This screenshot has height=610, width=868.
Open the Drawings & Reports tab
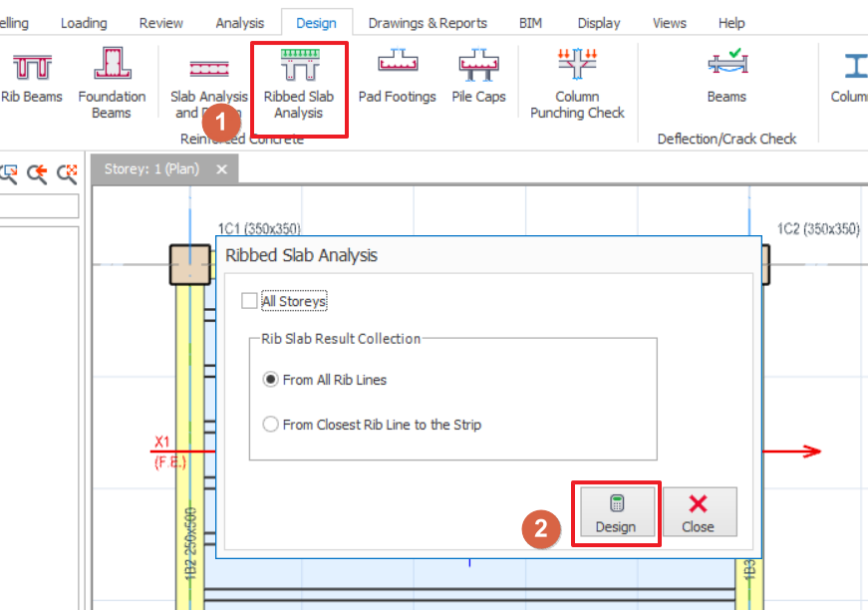click(x=428, y=23)
